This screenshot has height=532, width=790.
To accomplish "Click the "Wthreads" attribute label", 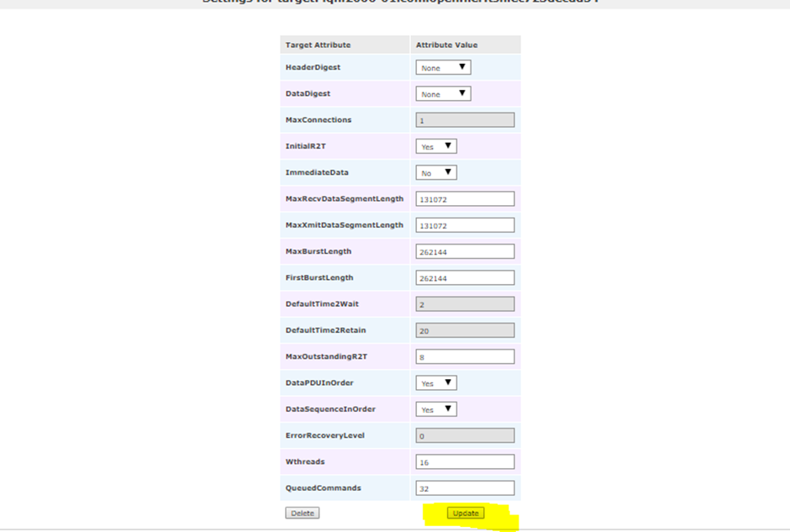I will coord(305,462).
